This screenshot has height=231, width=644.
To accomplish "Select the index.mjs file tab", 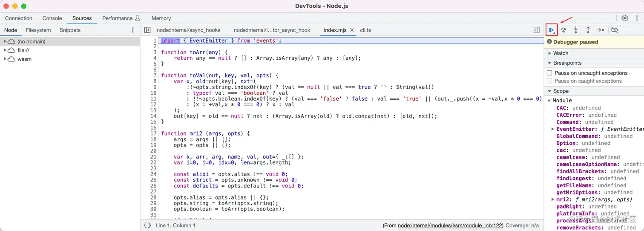I will point(335,30).
